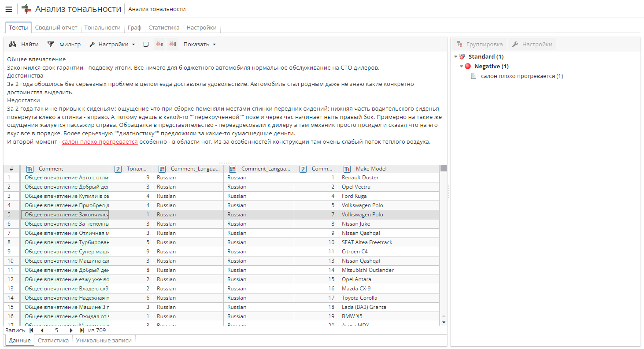Click the highlighted link салон плохо прогревается
The width and height of the screenshot is (644, 349).
(x=100, y=142)
